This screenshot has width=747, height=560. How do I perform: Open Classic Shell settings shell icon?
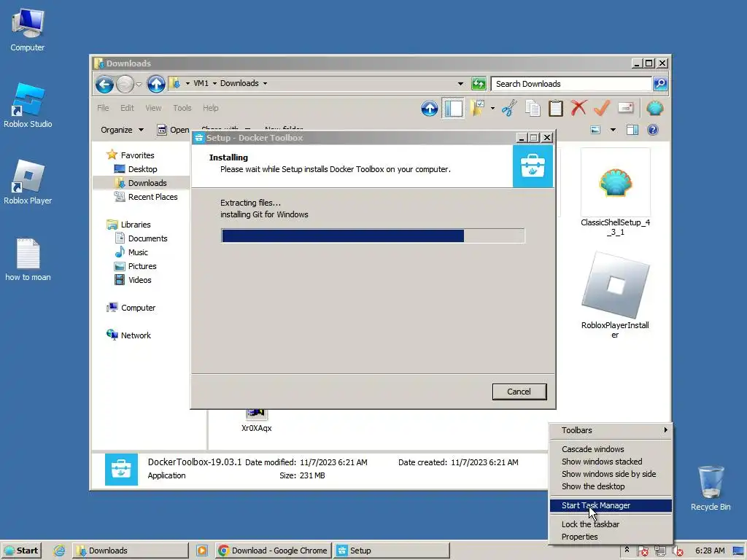(655, 109)
